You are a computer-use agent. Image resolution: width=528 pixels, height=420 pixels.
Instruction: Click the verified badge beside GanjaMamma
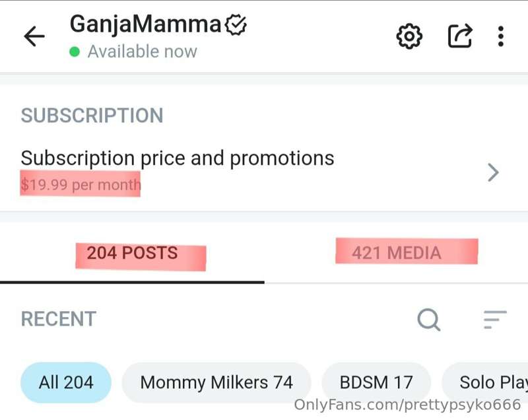236,25
